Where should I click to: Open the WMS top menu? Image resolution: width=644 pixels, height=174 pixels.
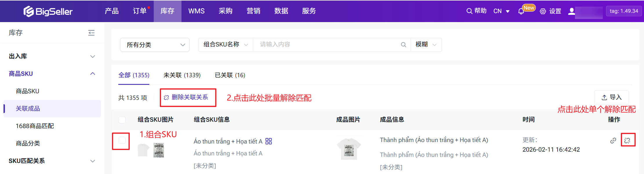[196, 11]
